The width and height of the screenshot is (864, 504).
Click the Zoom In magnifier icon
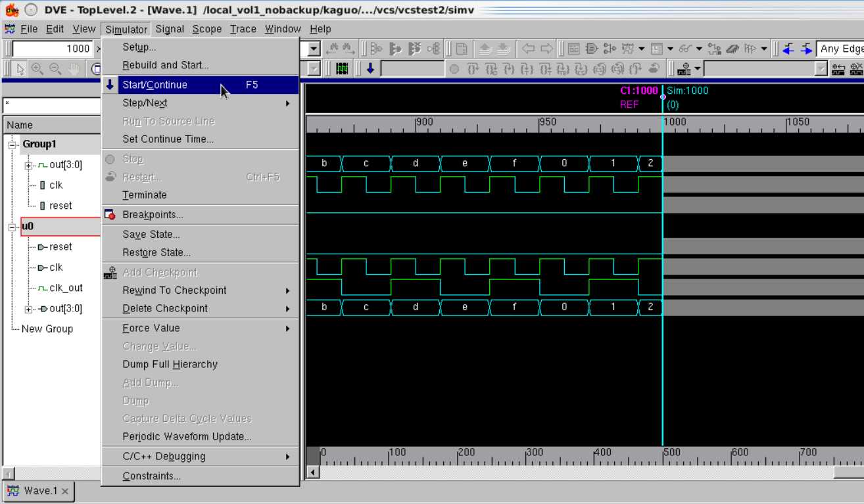pyautogui.click(x=37, y=69)
